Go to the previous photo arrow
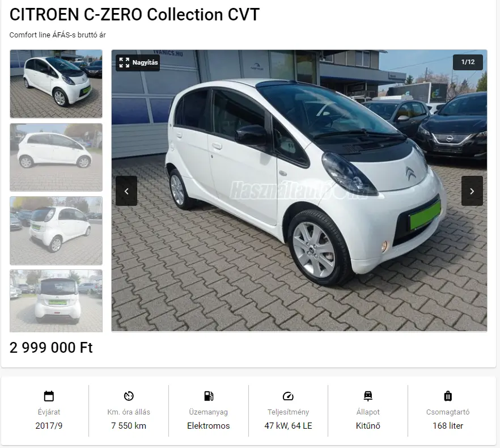This screenshot has width=500, height=448. coord(126,191)
